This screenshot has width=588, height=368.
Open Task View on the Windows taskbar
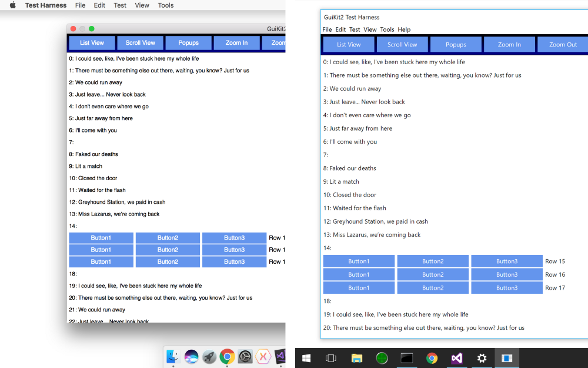pos(330,358)
